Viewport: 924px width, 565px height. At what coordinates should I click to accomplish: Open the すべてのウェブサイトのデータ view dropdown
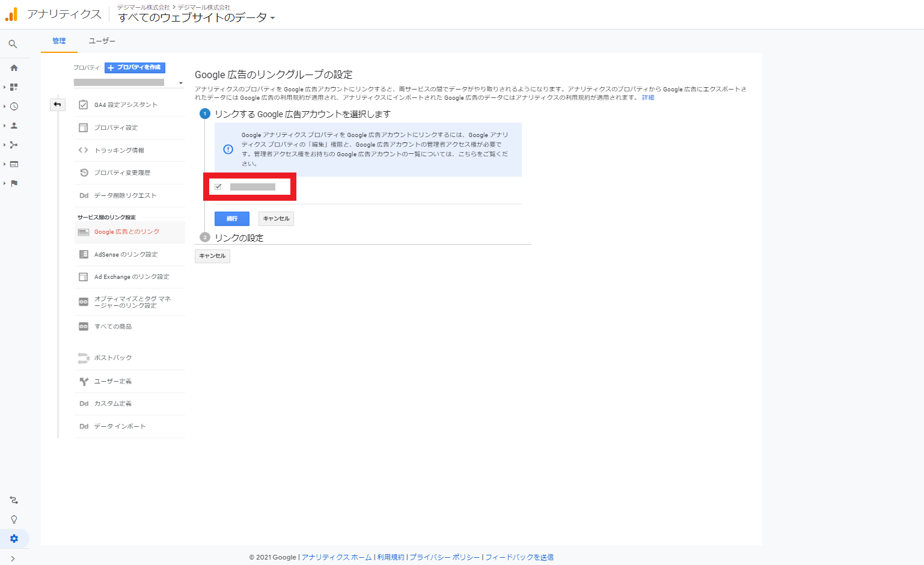197,18
